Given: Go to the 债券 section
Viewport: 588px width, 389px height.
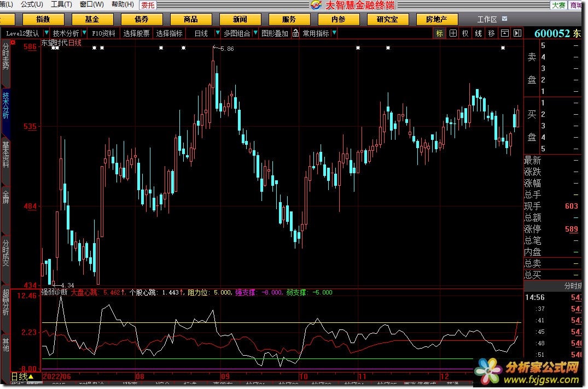Looking at the screenshot, I should [141, 19].
